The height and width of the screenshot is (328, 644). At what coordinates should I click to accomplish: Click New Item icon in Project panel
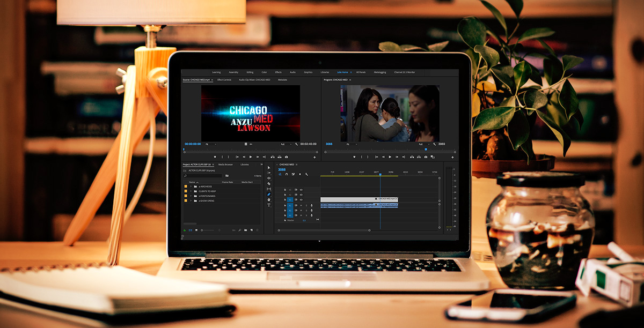[x=251, y=230]
